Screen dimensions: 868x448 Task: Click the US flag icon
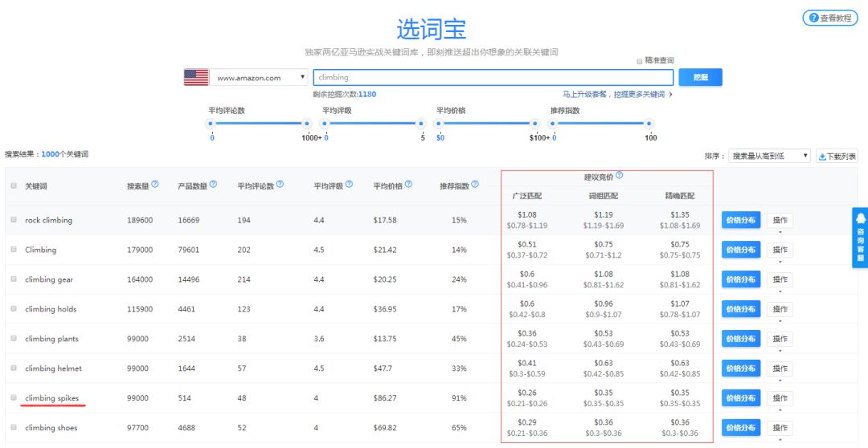196,77
